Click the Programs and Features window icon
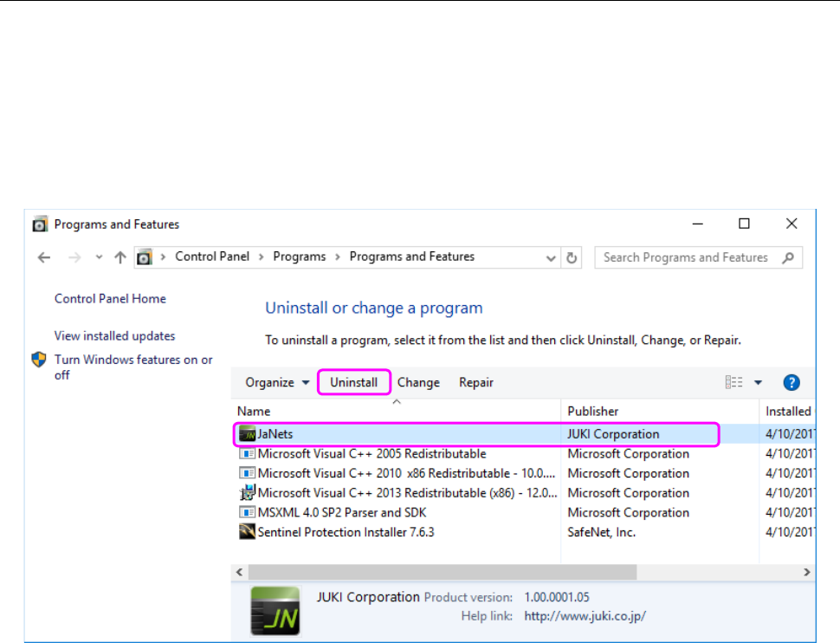Screen dimensions: 840x643 tap(40, 224)
